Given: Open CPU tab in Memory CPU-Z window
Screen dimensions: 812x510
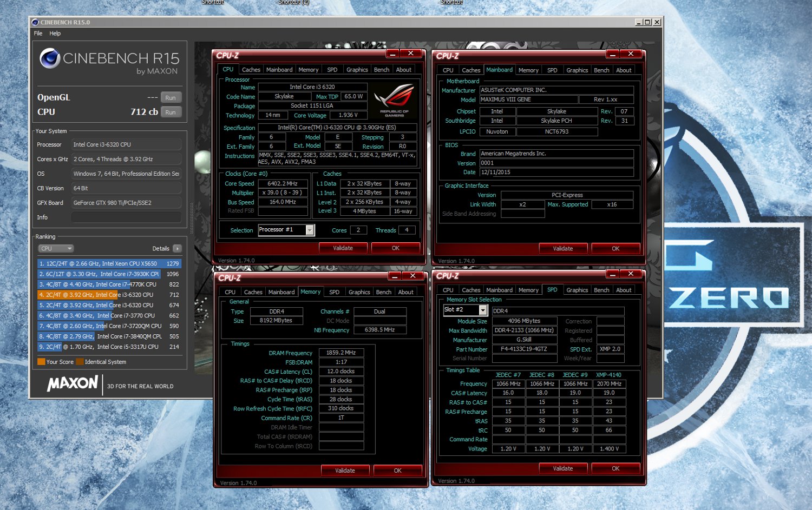Looking at the screenshot, I should tap(230, 292).
